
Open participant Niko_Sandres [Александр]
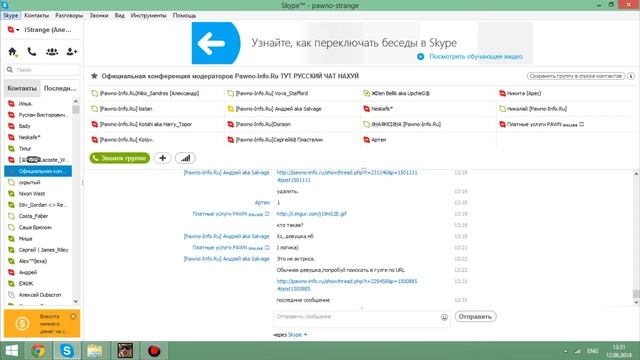[x=149, y=93]
